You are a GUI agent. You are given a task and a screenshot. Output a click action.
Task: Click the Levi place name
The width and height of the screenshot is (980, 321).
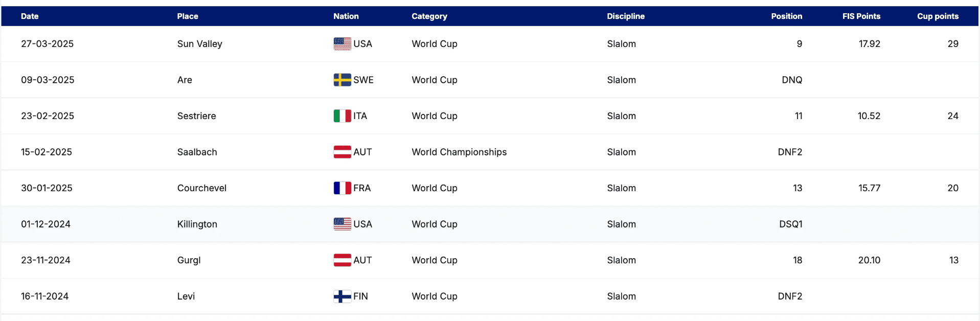186,296
